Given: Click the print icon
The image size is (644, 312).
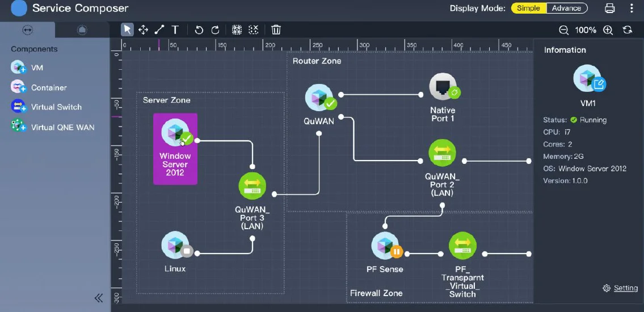Looking at the screenshot, I should 610,8.
